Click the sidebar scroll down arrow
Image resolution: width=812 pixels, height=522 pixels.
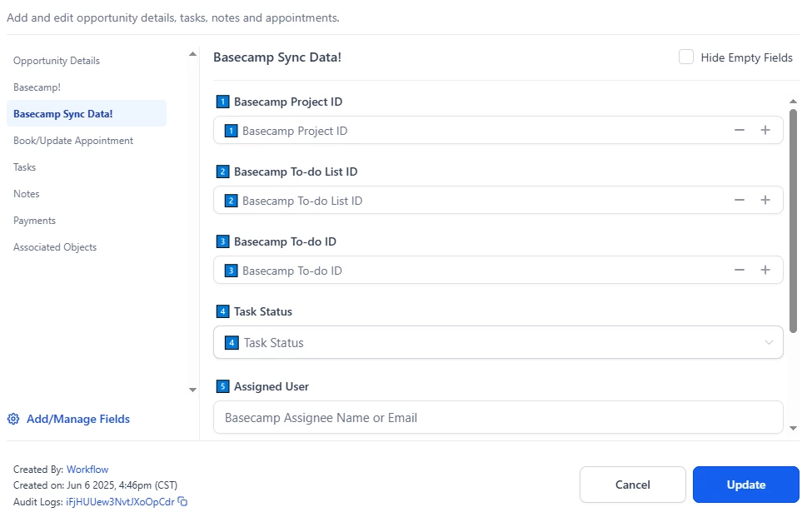pyautogui.click(x=192, y=390)
